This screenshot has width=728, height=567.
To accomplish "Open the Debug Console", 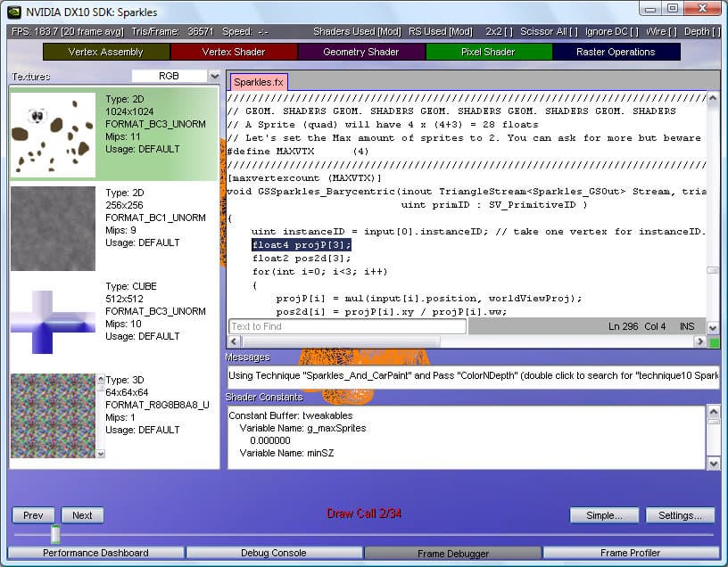I will tap(274, 553).
